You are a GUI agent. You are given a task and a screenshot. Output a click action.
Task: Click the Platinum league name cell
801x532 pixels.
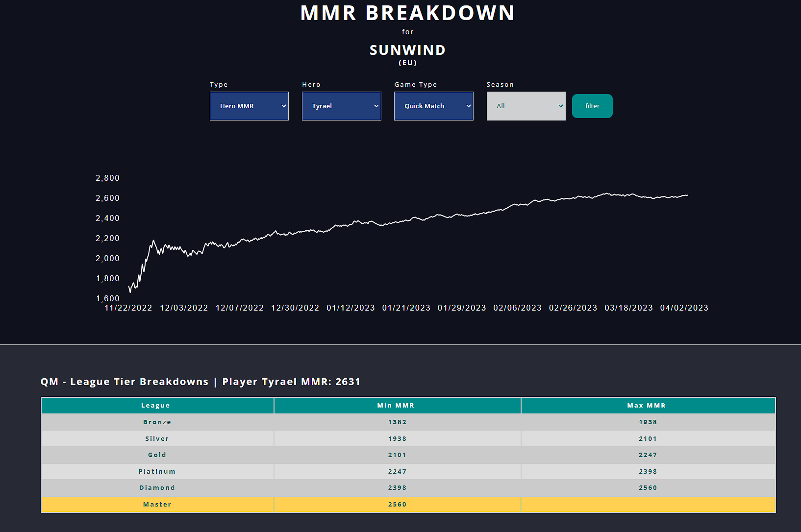click(x=157, y=472)
